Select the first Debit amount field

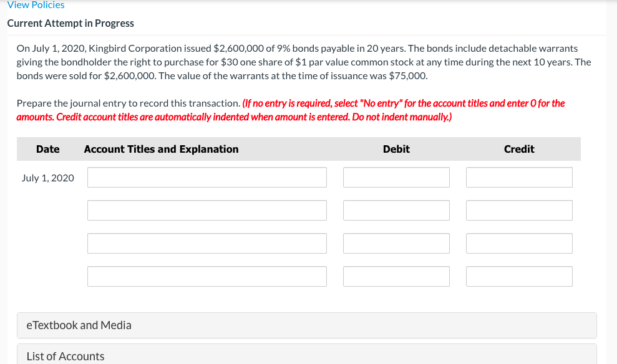coord(396,177)
